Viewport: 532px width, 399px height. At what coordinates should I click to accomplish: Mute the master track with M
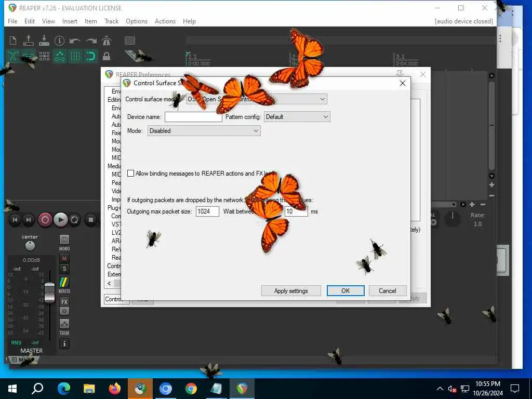(64, 259)
